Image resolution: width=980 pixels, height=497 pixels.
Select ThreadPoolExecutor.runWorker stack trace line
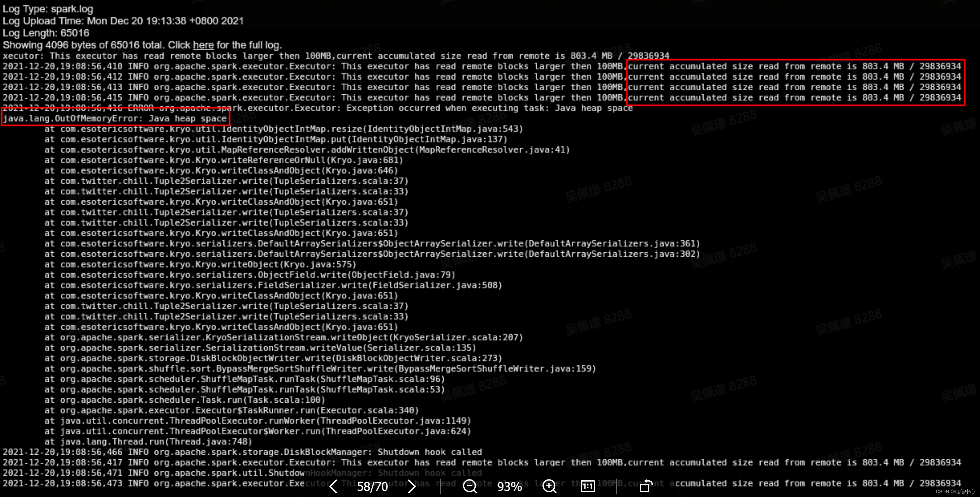258,420
